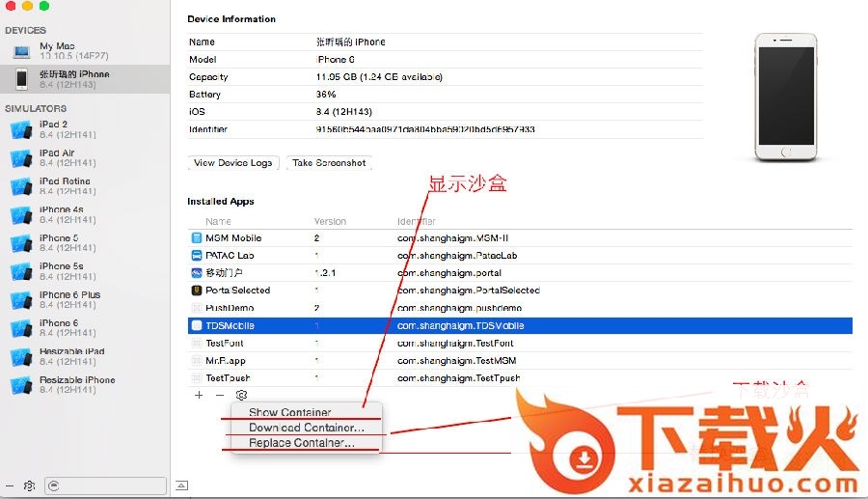Select the My Mac device row

(x=85, y=51)
